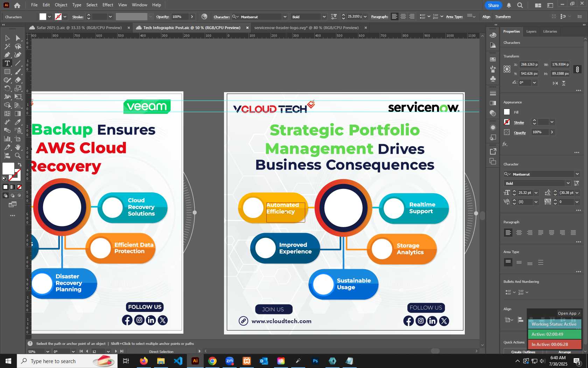Select the Magic Wand tool
Viewport: 588px width, 368px height.
(x=7, y=46)
